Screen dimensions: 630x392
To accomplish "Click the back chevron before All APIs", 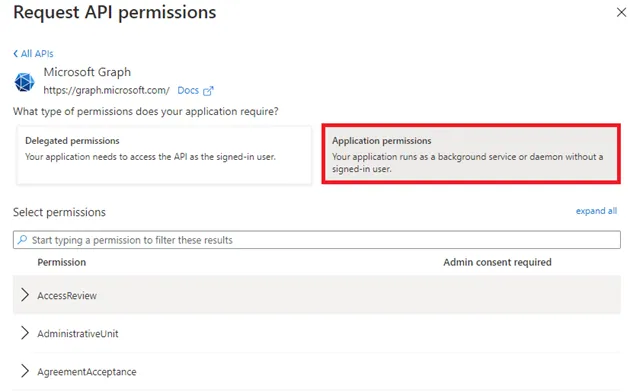I will 16,53.
